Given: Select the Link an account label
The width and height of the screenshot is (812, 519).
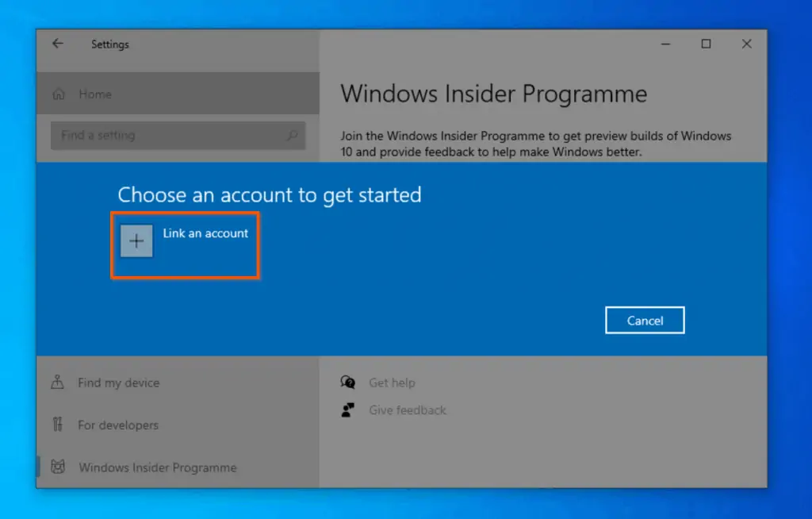Looking at the screenshot, I should tap(205, 233).
